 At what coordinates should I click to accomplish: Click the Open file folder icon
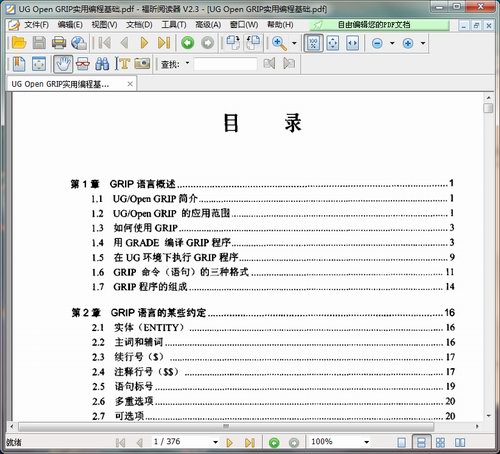[x=19, y=43]
